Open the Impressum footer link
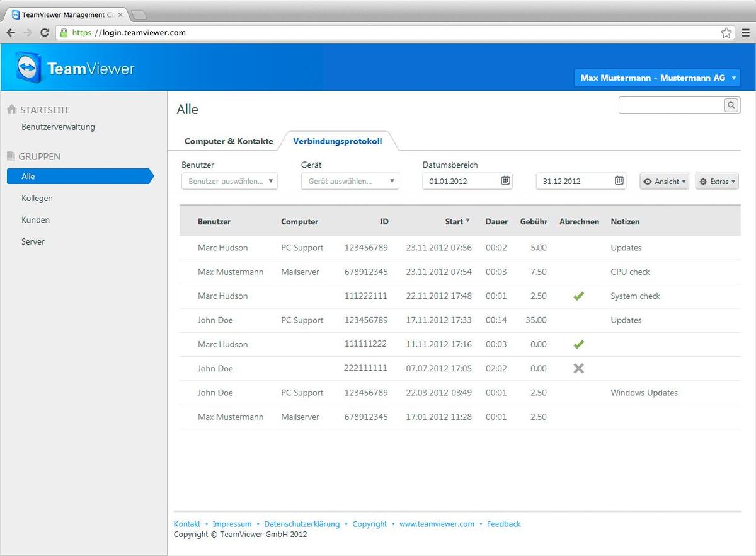756x556 pixels. [232, 524]
